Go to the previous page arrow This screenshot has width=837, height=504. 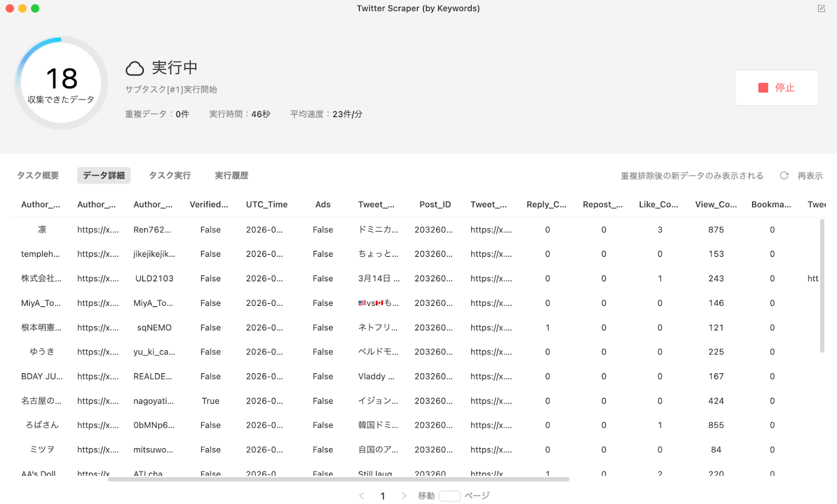click(x=361, y=496)
